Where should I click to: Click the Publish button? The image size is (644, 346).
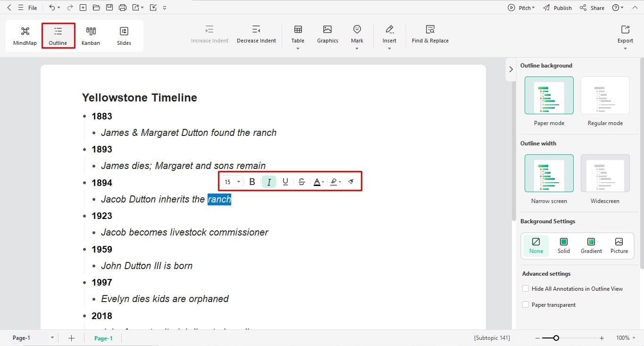[x=557, y=8]
